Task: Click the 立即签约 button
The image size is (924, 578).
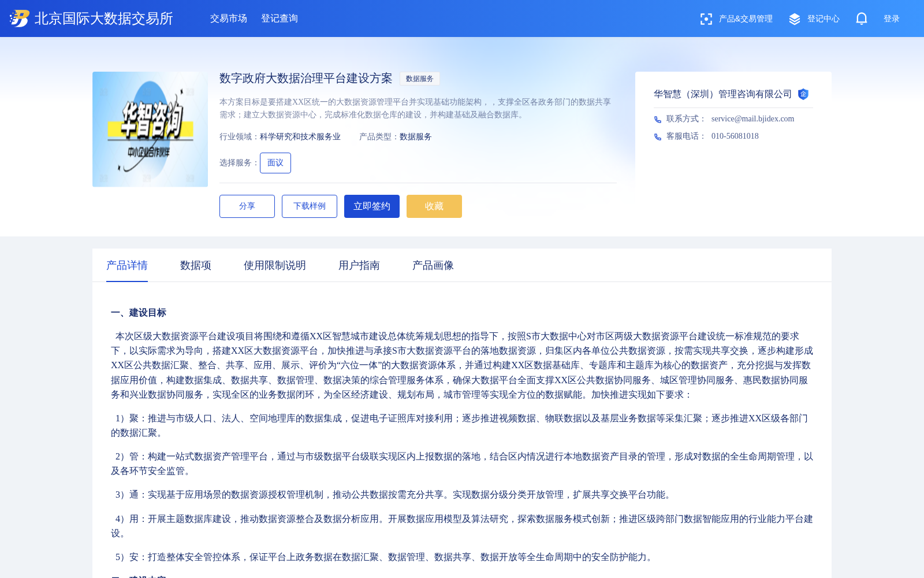Action: click(x=372, y=206)
